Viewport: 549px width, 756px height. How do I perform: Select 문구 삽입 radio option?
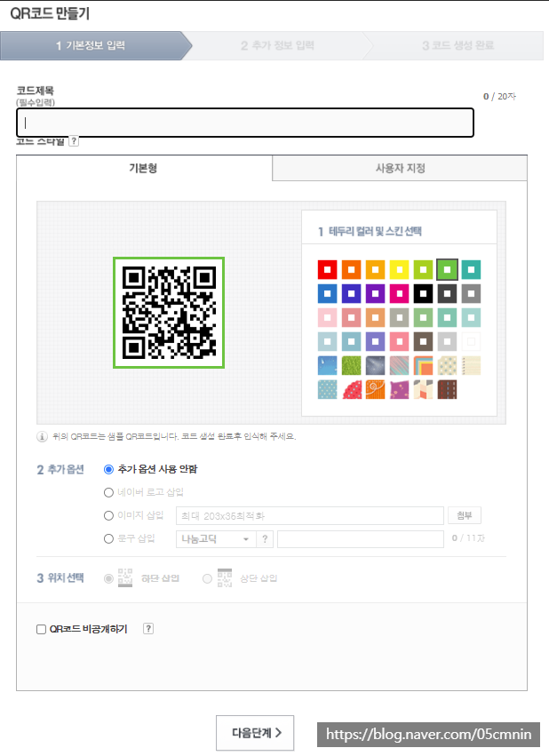(x=108, y=538)
